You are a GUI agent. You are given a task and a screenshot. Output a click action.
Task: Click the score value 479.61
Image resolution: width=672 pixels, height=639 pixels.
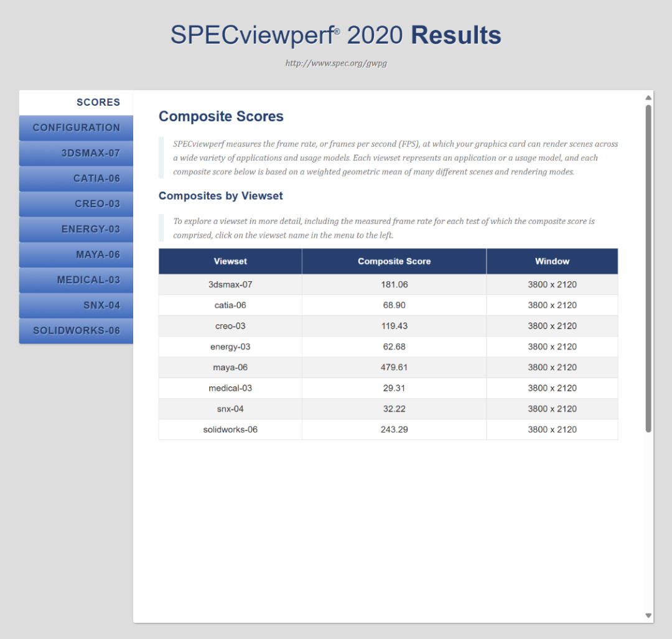(394, 367)
